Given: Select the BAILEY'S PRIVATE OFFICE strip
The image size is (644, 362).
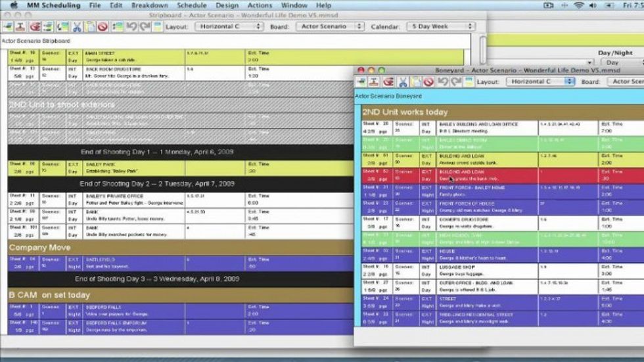Looking at the screenshot, I should (x=181, y=200).
